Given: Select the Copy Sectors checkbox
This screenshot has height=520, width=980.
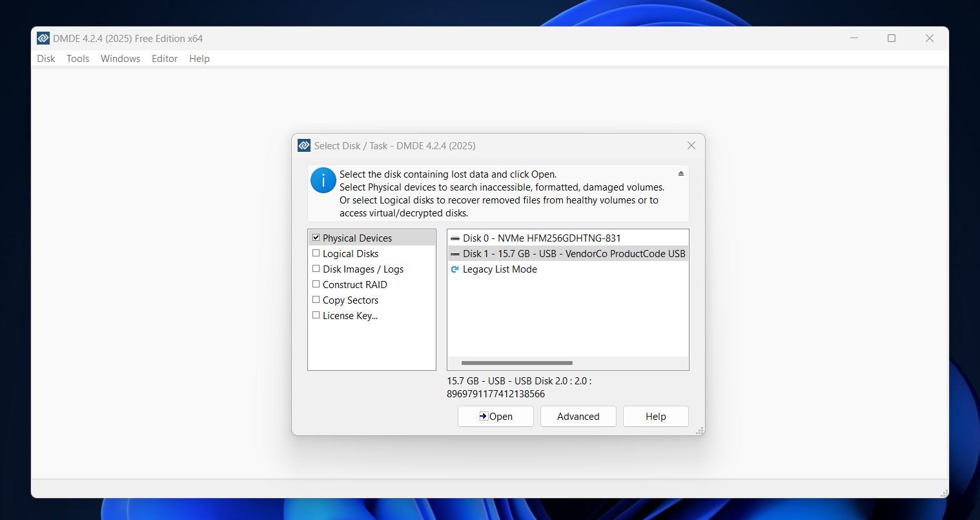Looking at the screenshot, I should pos(316,300).
